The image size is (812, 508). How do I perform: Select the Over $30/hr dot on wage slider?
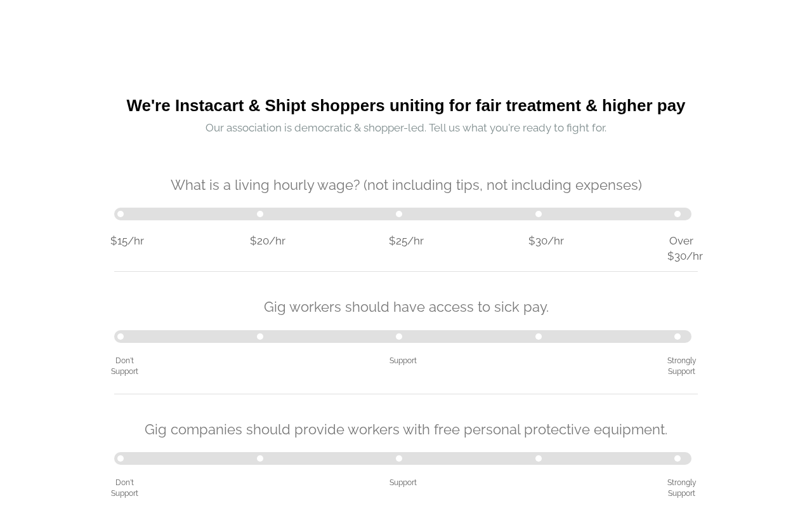tap(678, 214)
